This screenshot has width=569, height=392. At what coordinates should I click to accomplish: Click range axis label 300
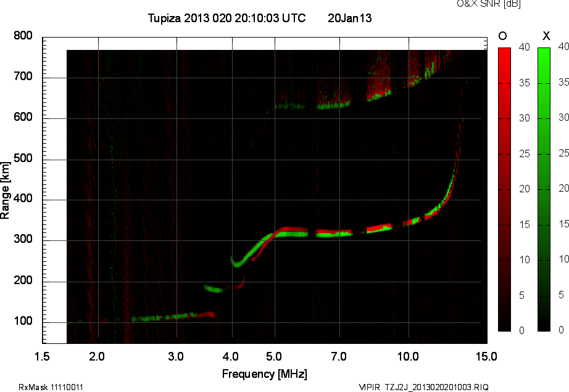[23, 239]
